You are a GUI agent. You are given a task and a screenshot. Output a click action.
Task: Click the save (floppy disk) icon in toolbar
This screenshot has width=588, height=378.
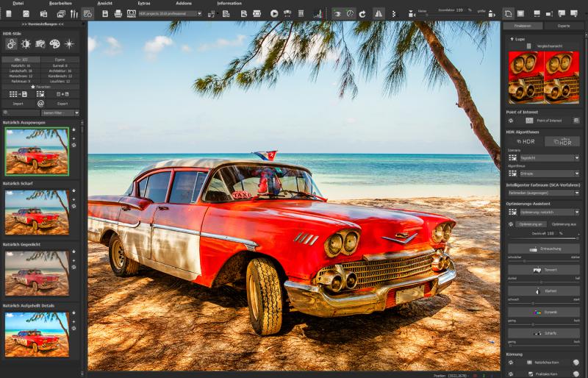(106, 13)
